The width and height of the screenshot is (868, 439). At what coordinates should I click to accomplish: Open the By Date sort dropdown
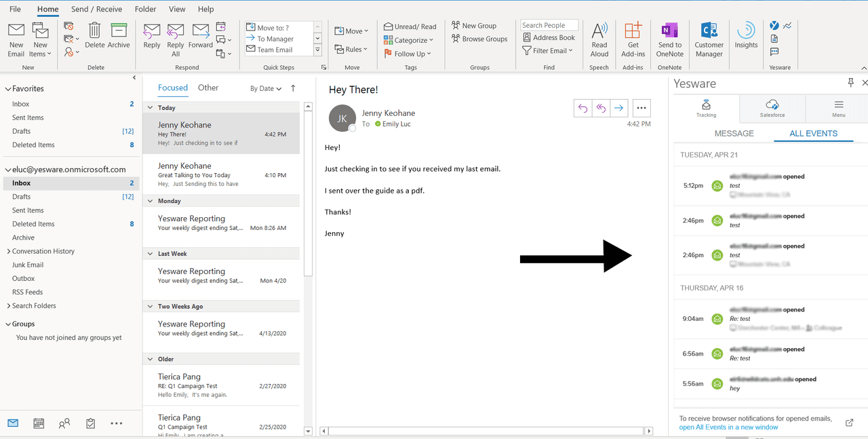265,88
